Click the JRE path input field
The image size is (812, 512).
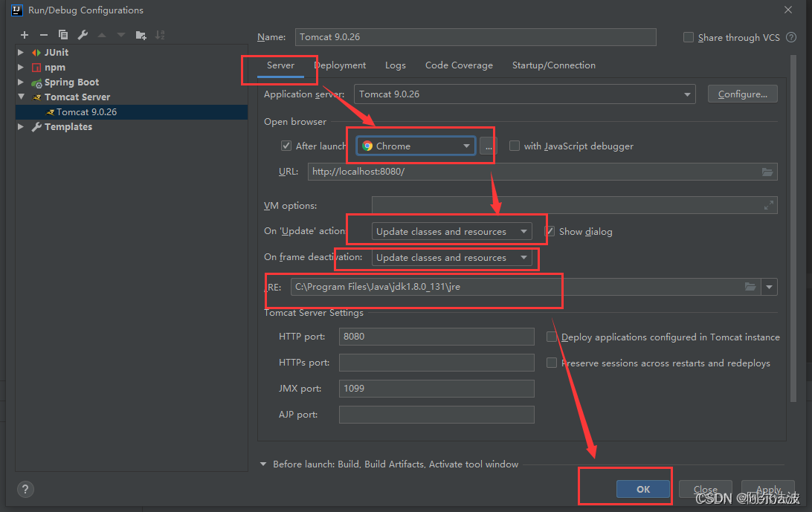[526, 287]
